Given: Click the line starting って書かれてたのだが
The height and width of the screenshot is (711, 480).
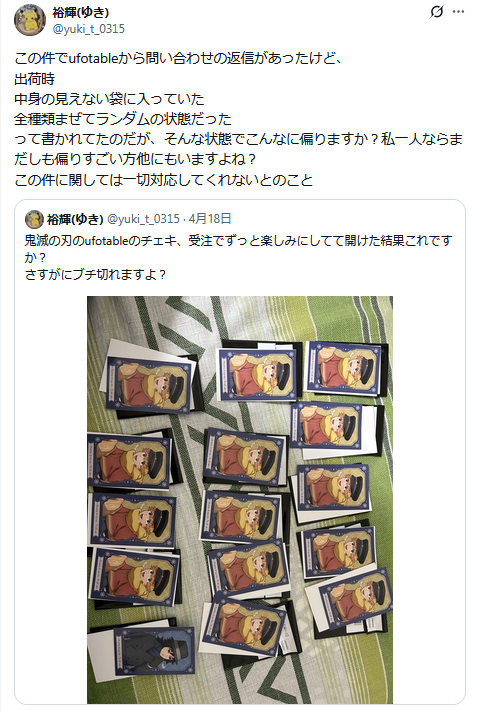Looking at the screenshot, I should click(x=238, y=139).
